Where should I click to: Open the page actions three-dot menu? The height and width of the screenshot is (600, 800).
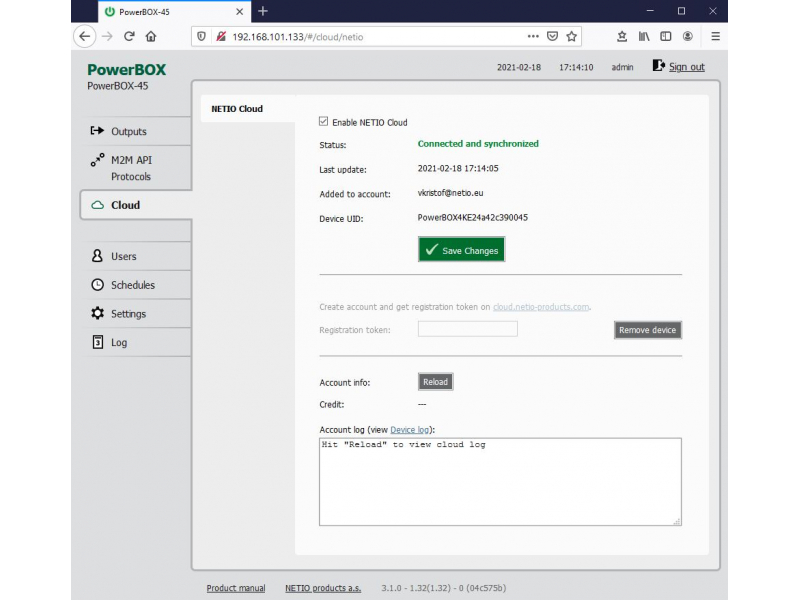tap(533, 36)
